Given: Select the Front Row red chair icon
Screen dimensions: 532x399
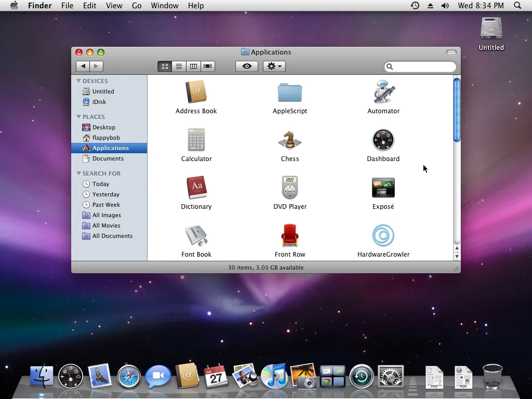Looking at the screenshot, I should [290, 235].
